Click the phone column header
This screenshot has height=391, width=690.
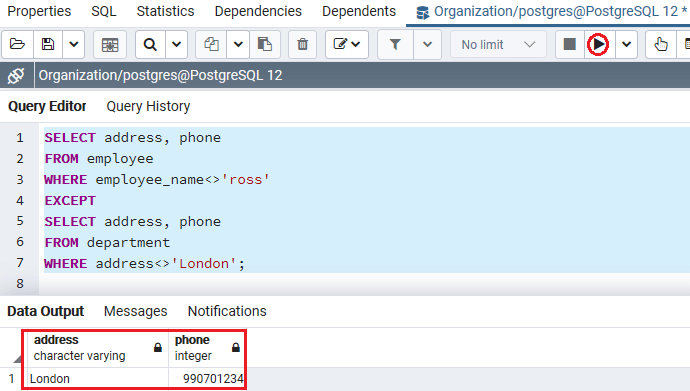coord(206,348)
